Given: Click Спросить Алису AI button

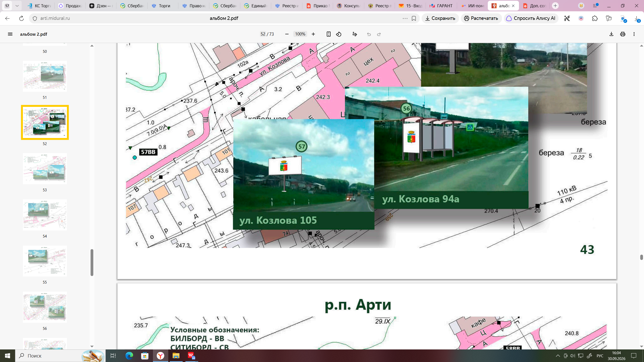Looking at the screenshot, I should tap(531, 18).
